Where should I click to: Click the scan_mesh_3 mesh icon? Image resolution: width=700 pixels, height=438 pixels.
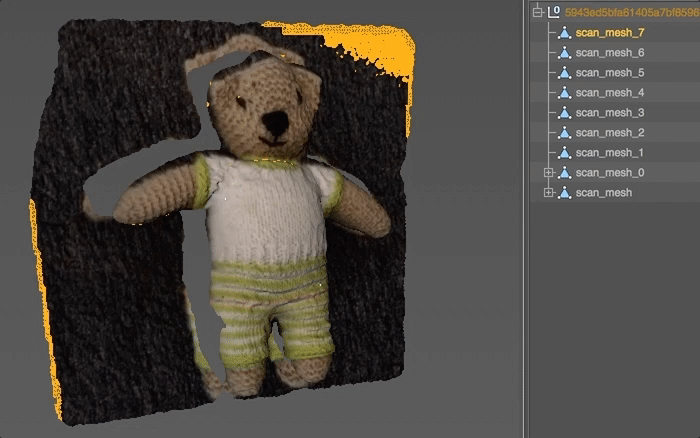tap(564, 113)
